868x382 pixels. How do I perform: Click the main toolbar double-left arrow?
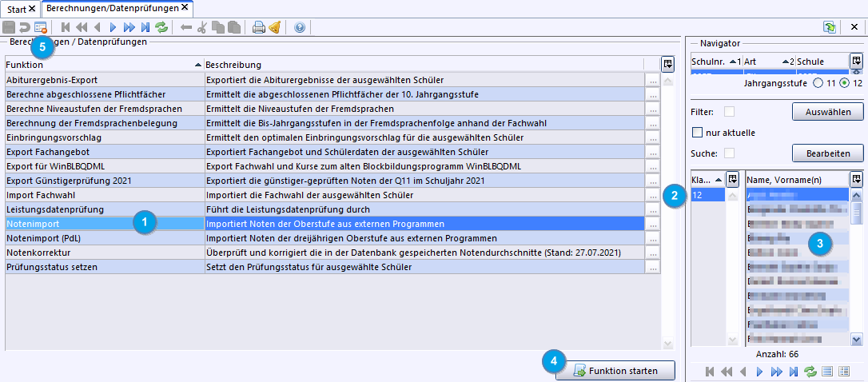(x=82, y=27)
